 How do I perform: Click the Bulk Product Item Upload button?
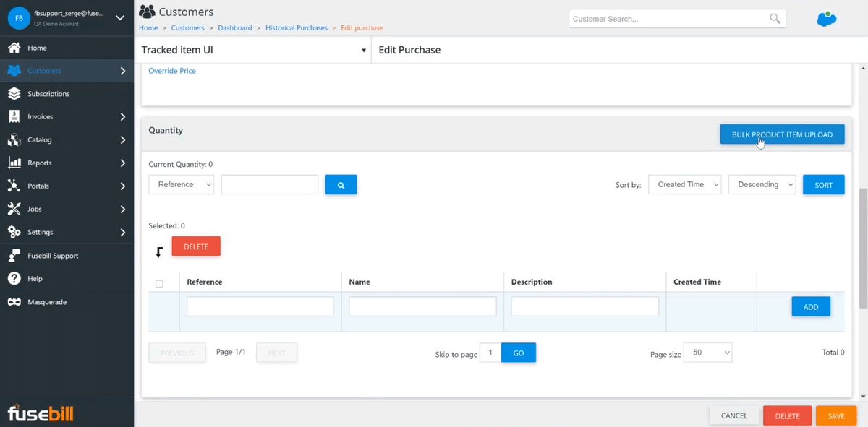[x=782, y=134]
